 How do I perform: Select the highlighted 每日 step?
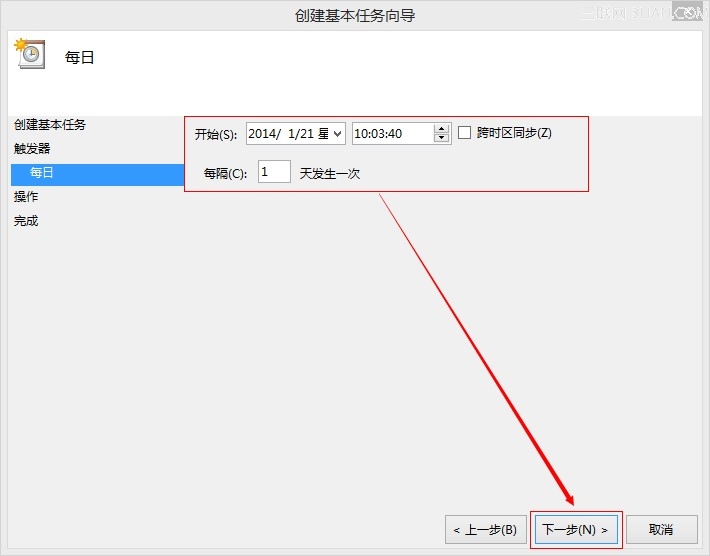[x=97, y=174]
